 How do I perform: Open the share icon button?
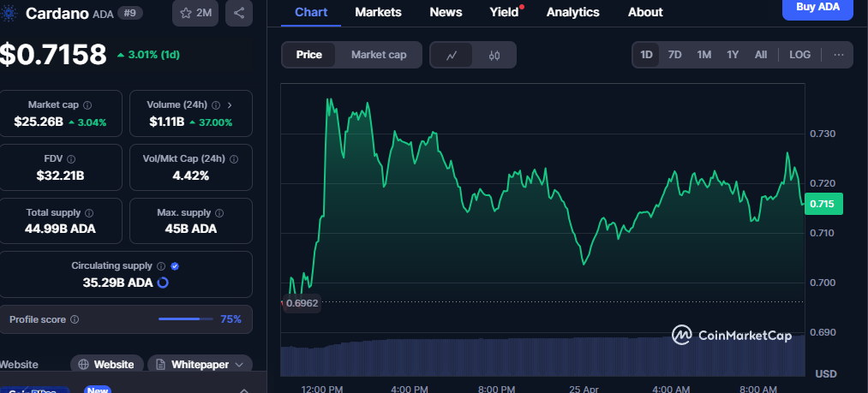238,13
